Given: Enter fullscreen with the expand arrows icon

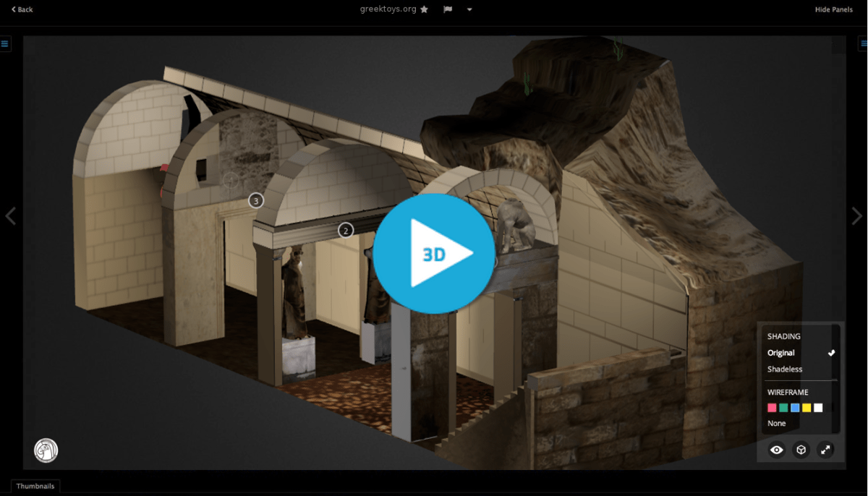Looking at the screenshot, I should point(825,450).
